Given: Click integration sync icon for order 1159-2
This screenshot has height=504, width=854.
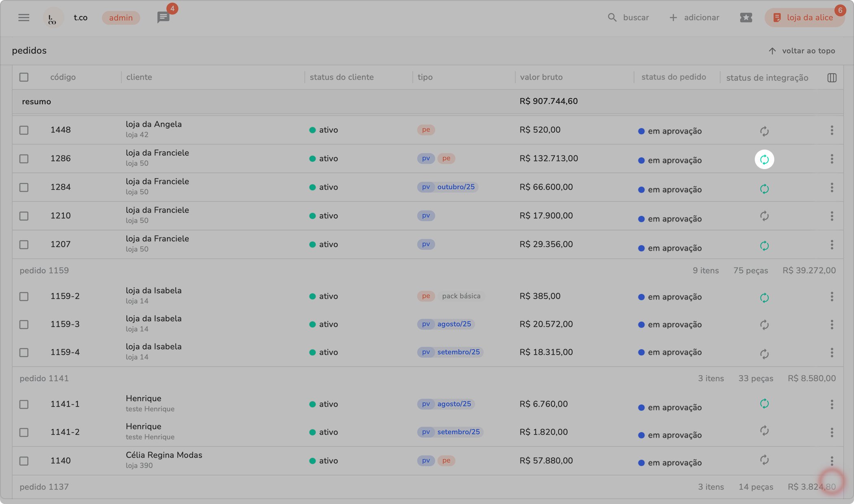Looking at the screenshot, I should pos(764,298).
